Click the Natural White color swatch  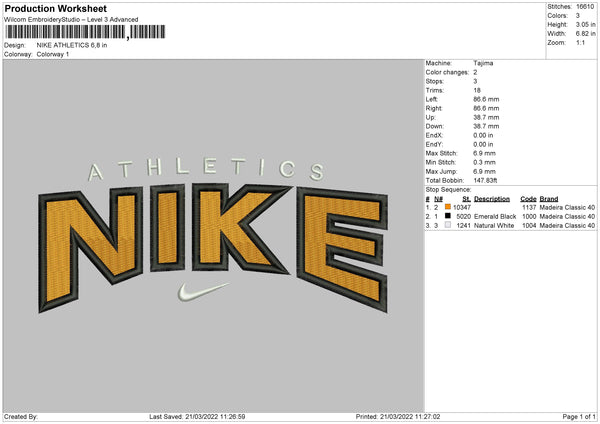(448, 225)
